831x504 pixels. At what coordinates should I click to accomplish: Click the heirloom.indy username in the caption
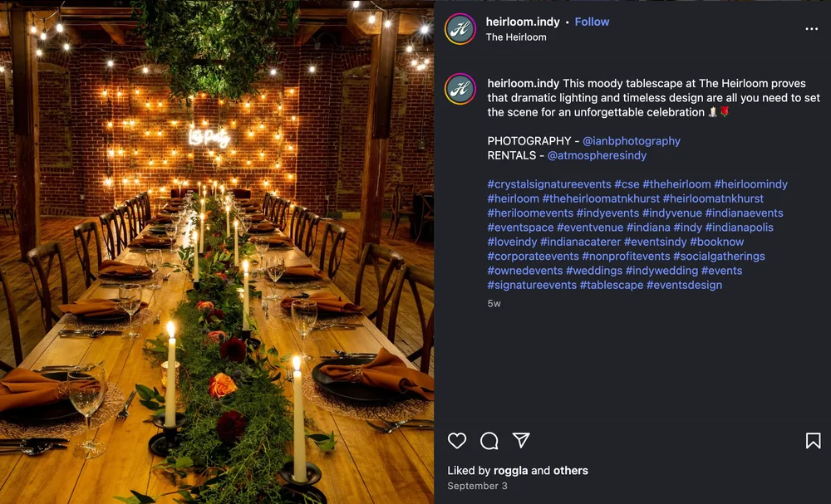pyautogui.click(x=523, y=83)
